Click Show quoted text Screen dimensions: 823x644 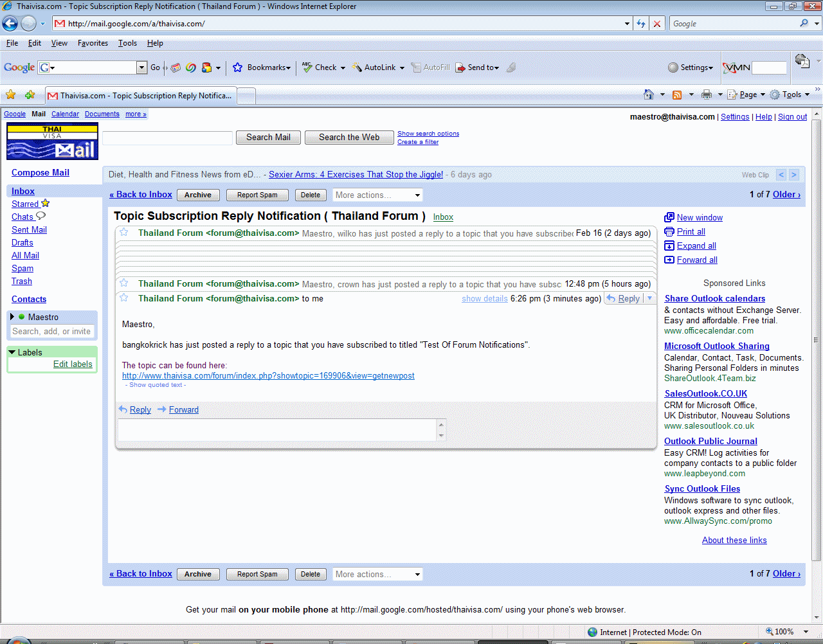[156, 385]
